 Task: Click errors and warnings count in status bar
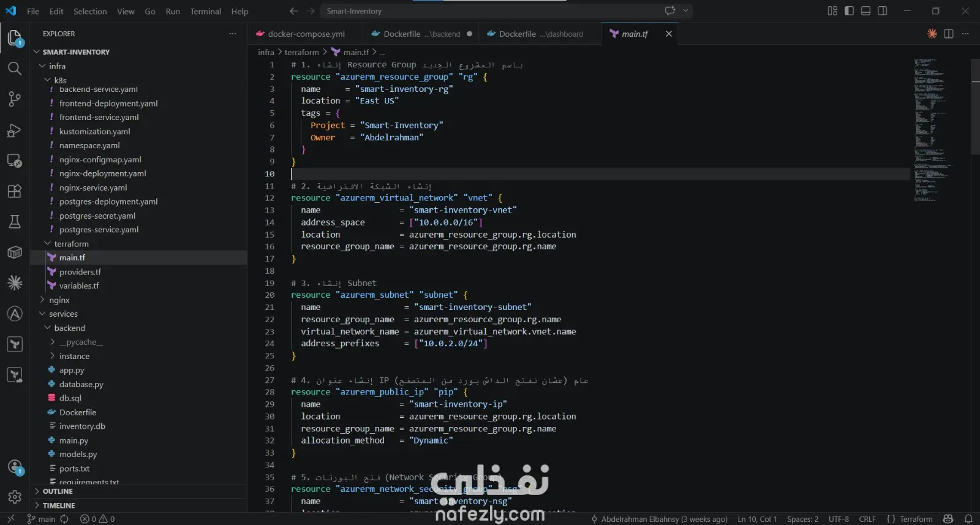[97, 519]
